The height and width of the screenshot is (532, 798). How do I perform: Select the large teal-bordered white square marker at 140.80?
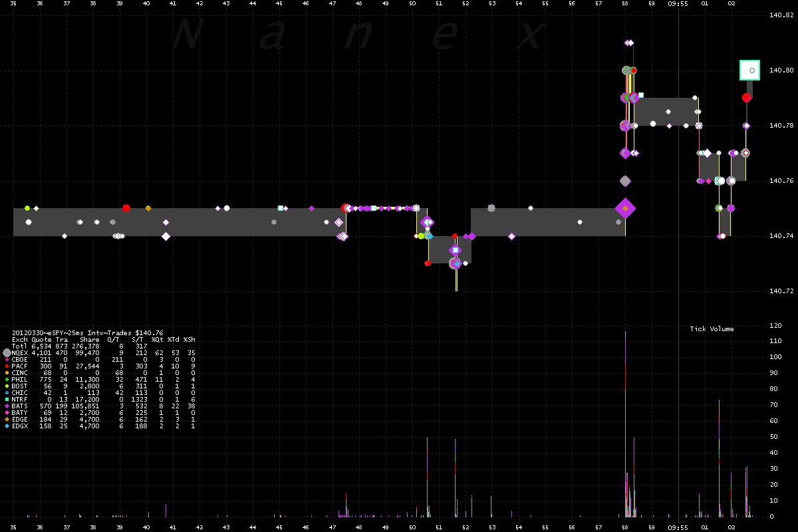pos(750,70)
